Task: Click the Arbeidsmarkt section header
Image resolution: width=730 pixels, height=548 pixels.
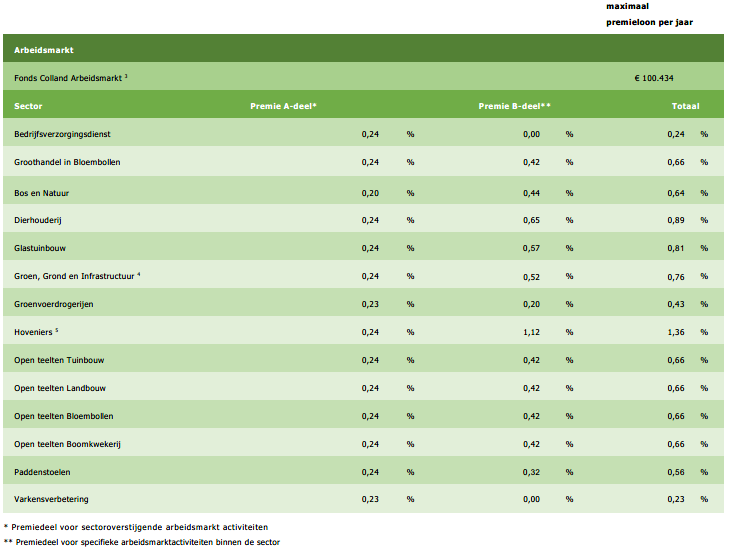Action: (x=44, y=49)
